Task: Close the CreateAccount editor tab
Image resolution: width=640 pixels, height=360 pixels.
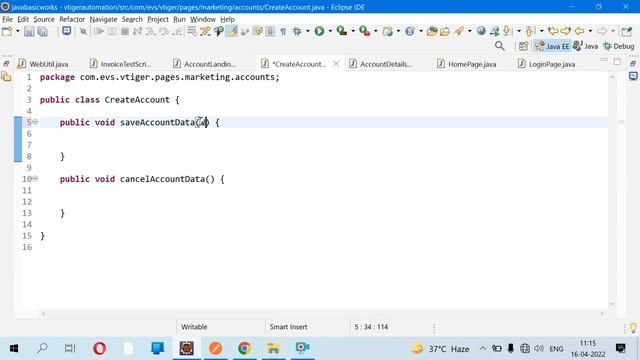Action: (336, 64)
